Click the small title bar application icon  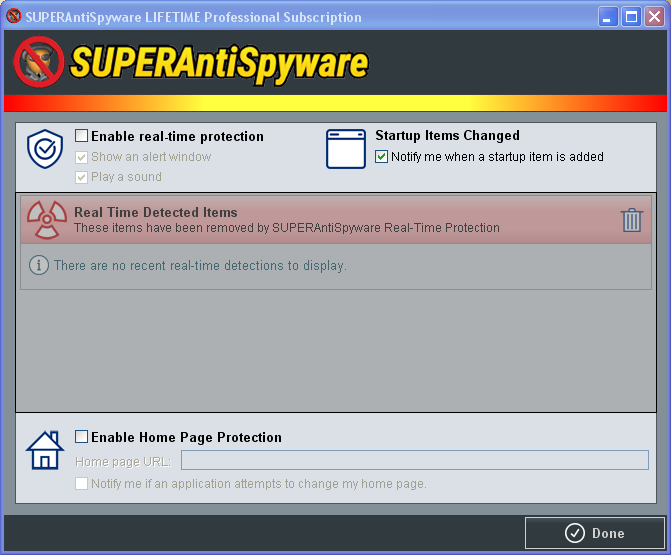[14, 17]
